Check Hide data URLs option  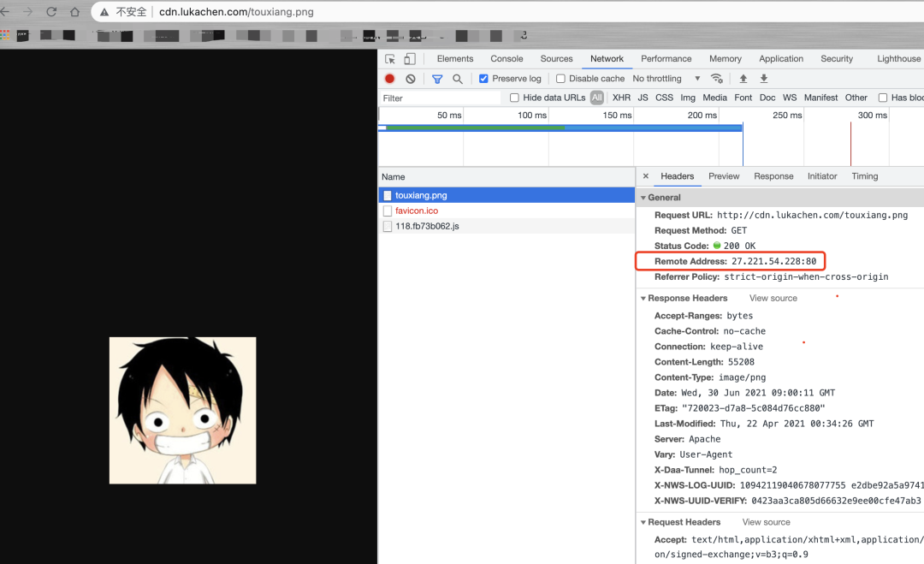coord(514,98)
